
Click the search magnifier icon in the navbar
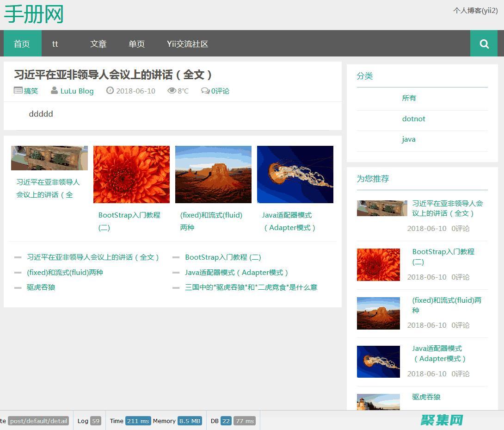(484, 44)
